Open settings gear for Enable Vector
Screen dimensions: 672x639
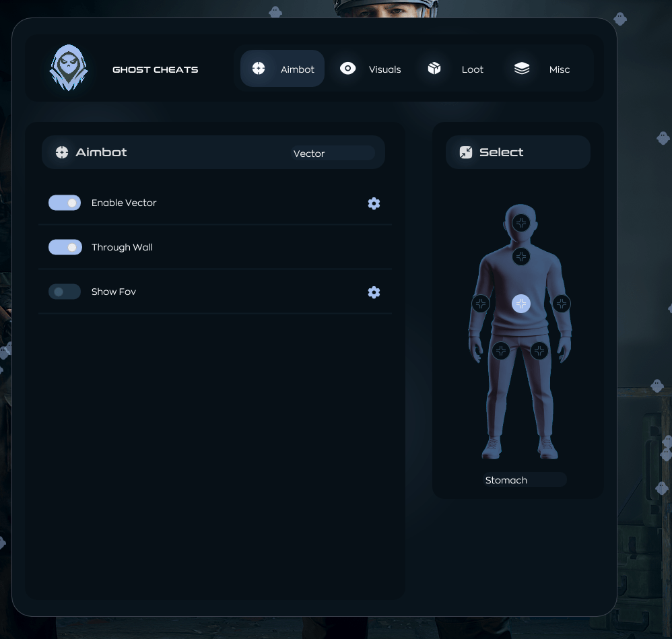[x=374, y=203]
